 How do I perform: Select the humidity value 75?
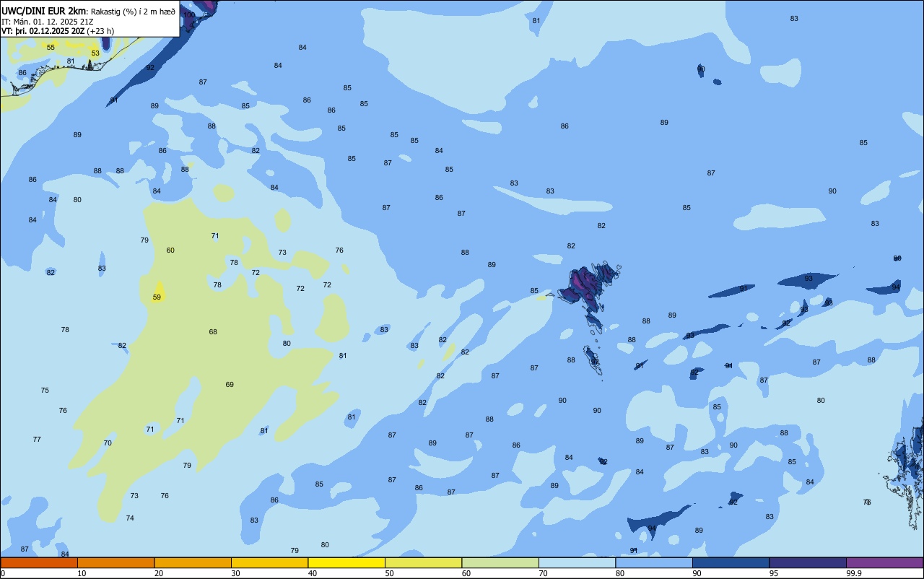pos(45,391)
